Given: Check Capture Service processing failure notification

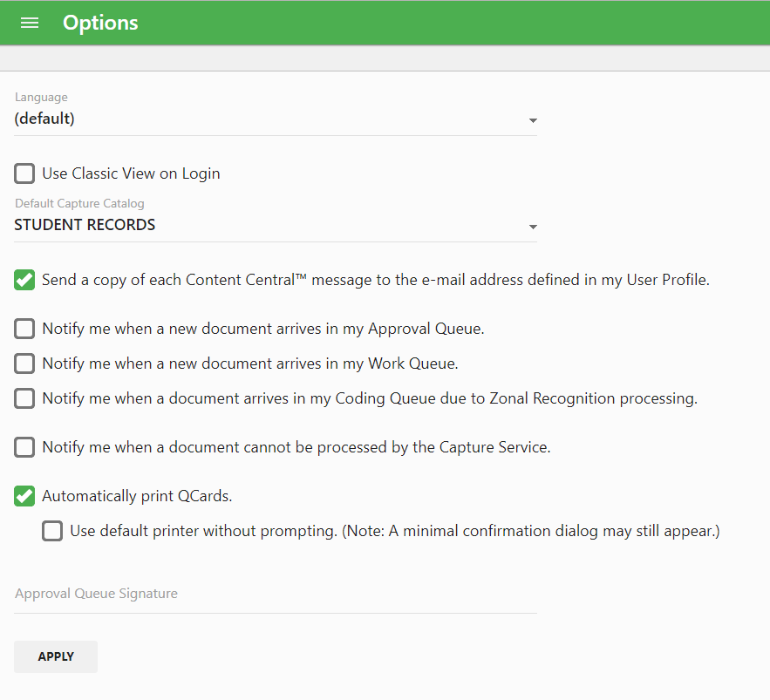Looking at the screenshot, I should click(x=24, y=447).
